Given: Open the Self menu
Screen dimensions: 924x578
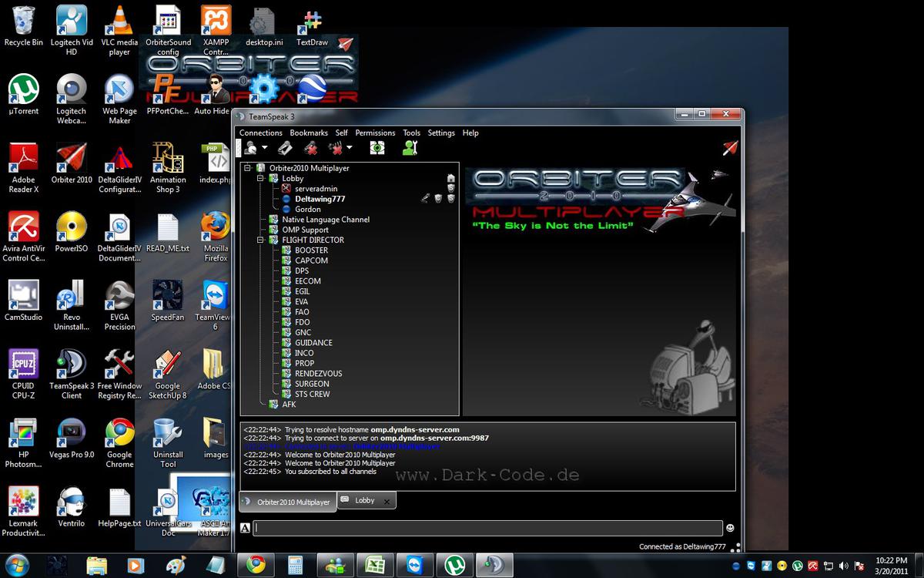Looking at the screenshot, I should pyautogui.click(x=342, y=133).
